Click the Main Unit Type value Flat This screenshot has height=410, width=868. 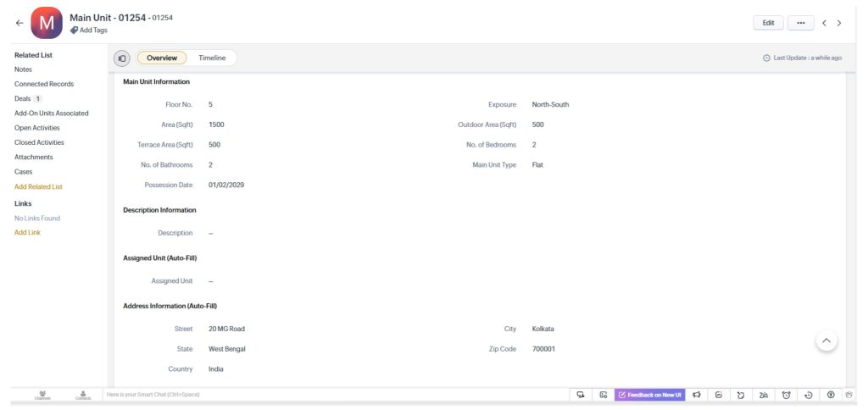pos(537,165)
